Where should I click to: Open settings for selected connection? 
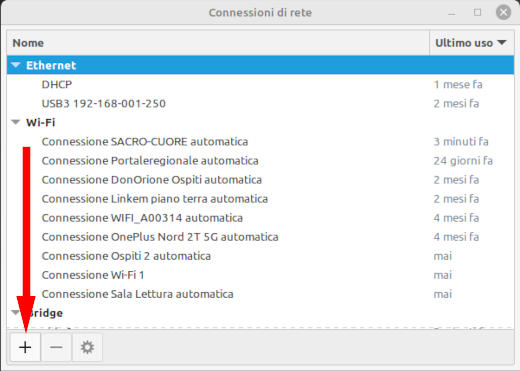(x=87, y=347)
